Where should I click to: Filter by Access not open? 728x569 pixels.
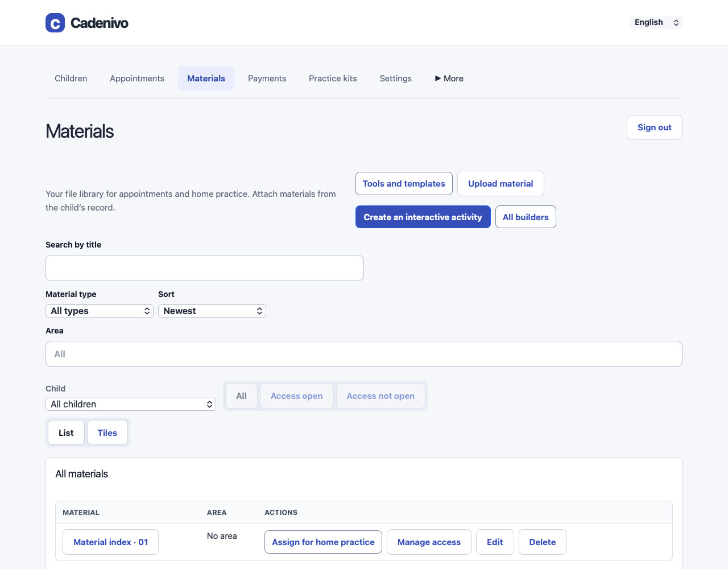point(380,396)
